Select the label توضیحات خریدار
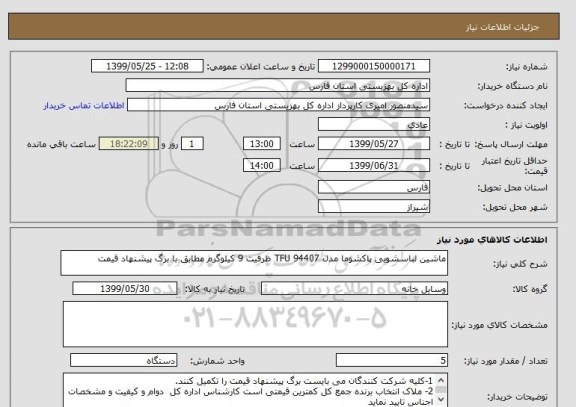Screen dimensions: 576x407 [517, 397]
